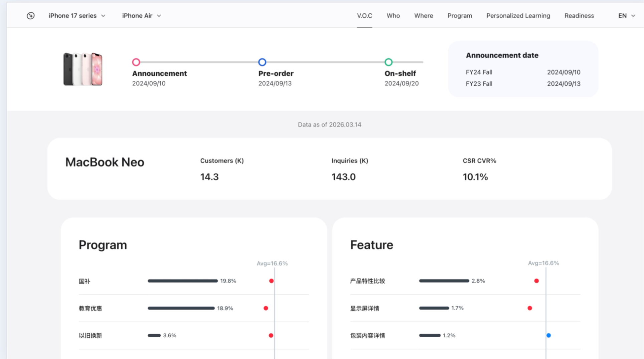Select the V.O.C tab

click(364, 16)
